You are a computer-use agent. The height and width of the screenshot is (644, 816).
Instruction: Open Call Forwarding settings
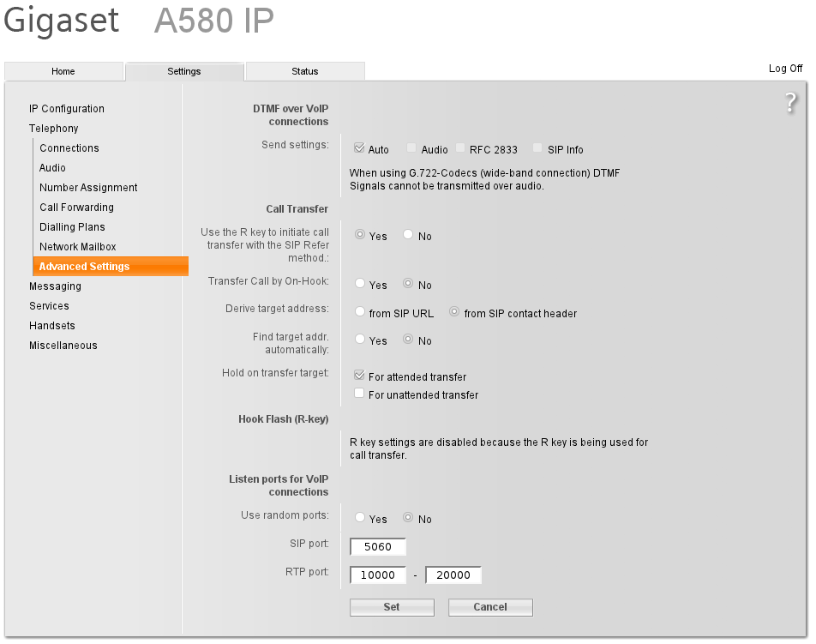coord(76,208)
